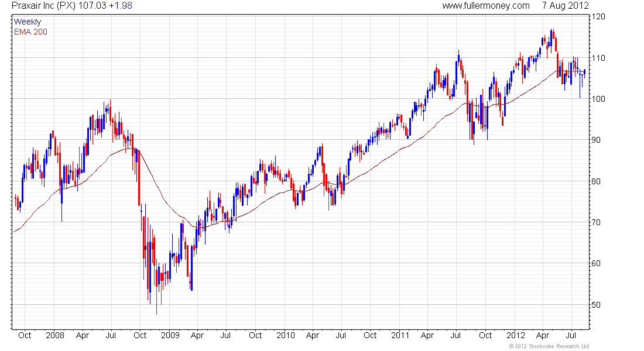This screenshot has height=351, width=644.
Task: Click the Oct label preceding 2012
Action: (x=485, y=335)
